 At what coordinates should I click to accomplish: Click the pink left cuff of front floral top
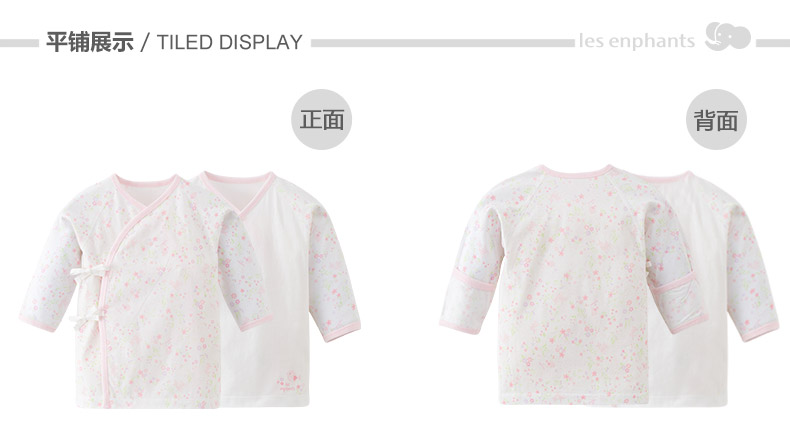point(38,323)
